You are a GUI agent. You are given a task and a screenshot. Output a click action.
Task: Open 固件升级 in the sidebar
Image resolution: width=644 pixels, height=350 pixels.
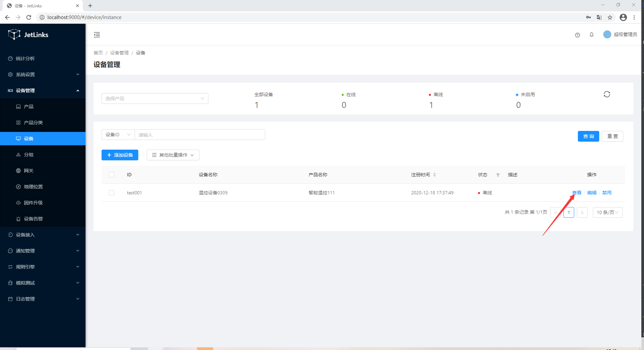coord(33,203)
